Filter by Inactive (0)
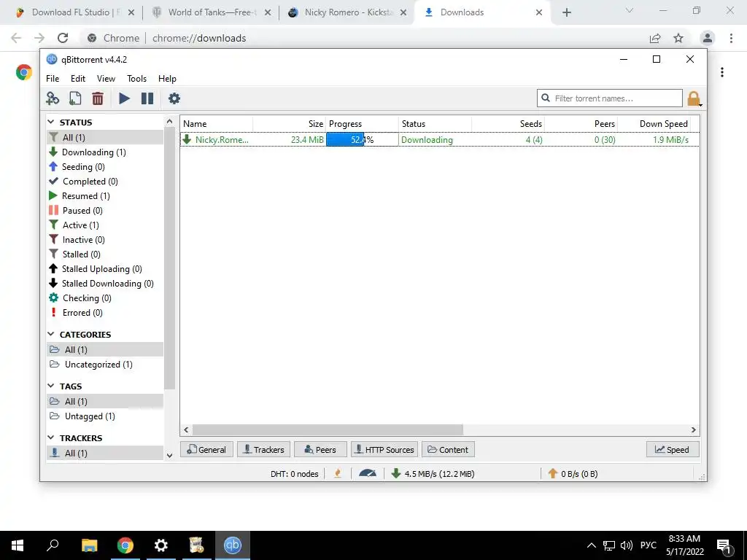Screen dimensions: 747x560 point(105,240)
